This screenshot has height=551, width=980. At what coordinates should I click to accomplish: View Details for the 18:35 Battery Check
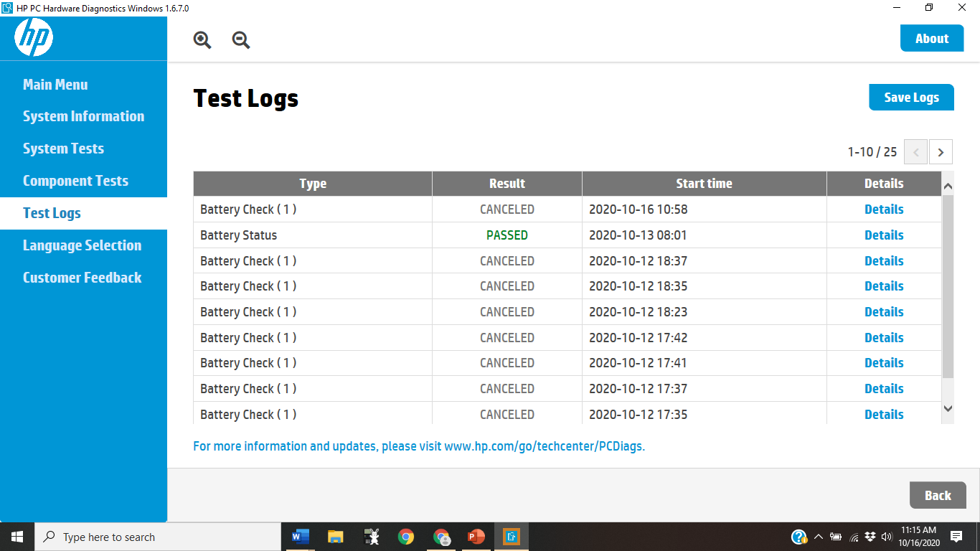[884, 286]
